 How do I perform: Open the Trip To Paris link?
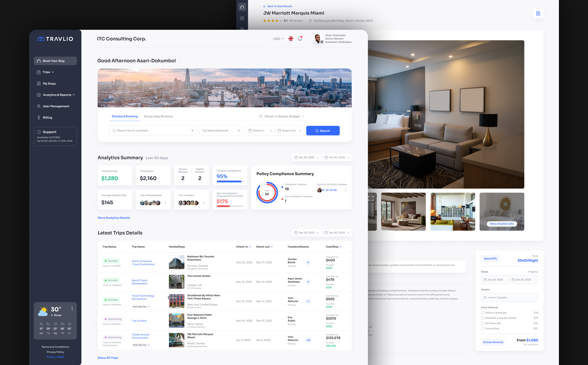point(139,321)
